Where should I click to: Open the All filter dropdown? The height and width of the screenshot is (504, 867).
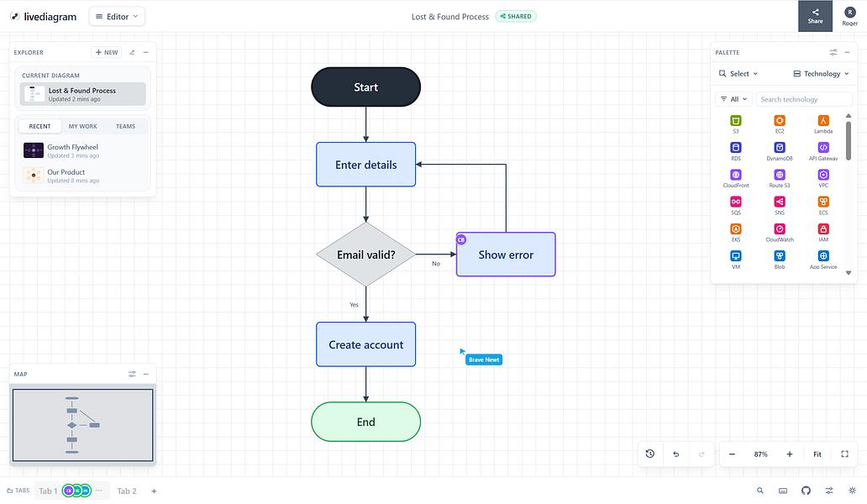tap(733, 99)
